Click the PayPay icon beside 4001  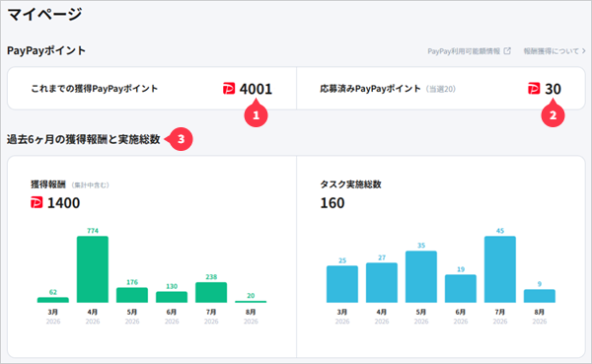point(229,89)
